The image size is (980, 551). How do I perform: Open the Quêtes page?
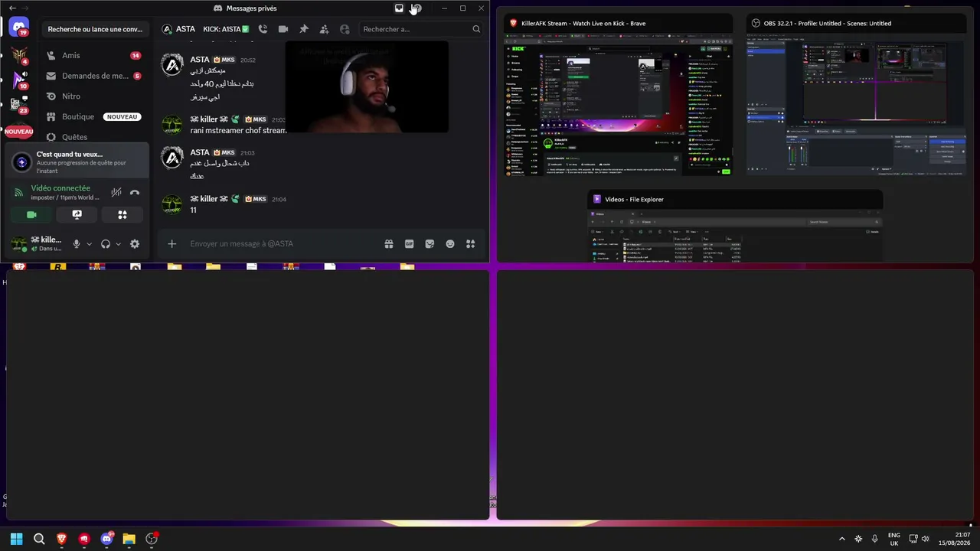coord(93,137)
